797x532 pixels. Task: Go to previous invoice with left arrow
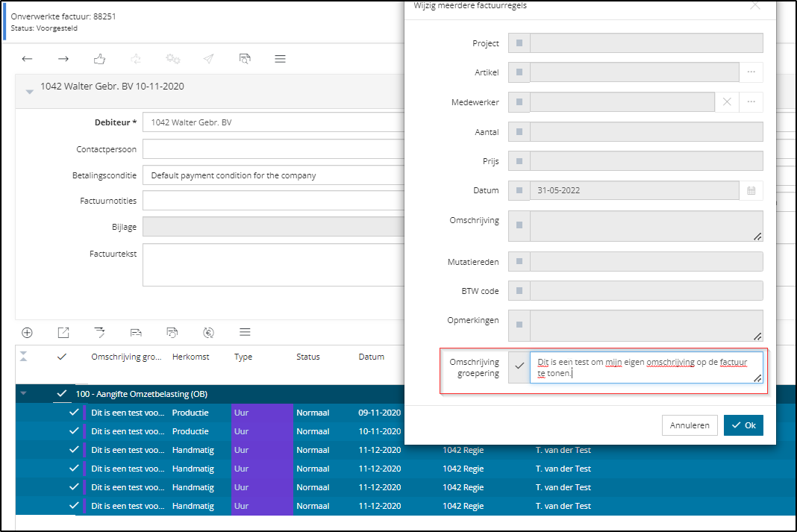click(27, 59)
